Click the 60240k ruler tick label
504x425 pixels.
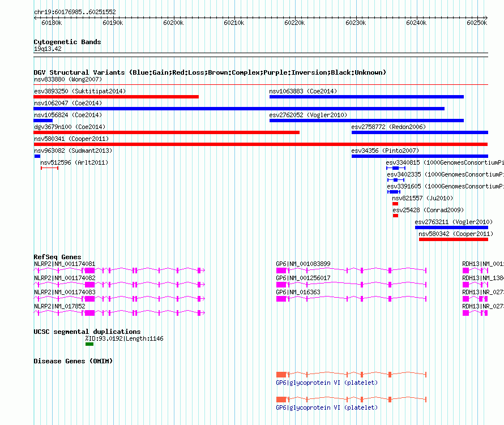[x=416, y=23]
